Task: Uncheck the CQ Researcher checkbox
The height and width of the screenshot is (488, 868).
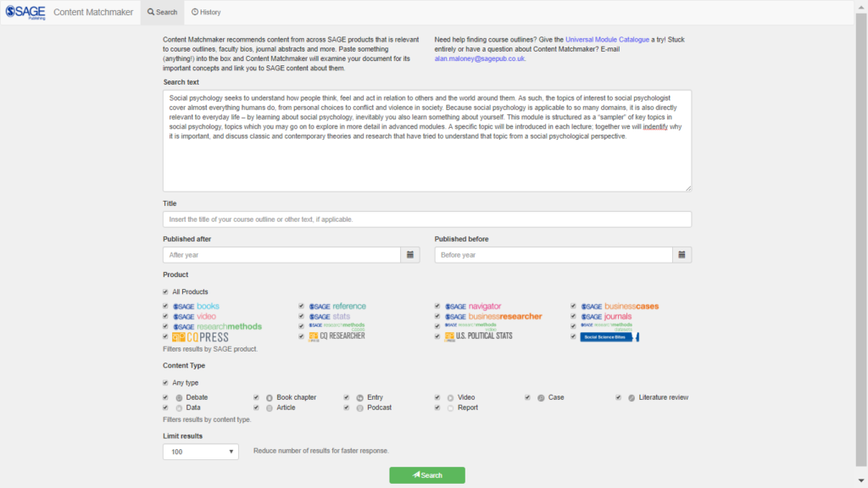Action: 302,336
